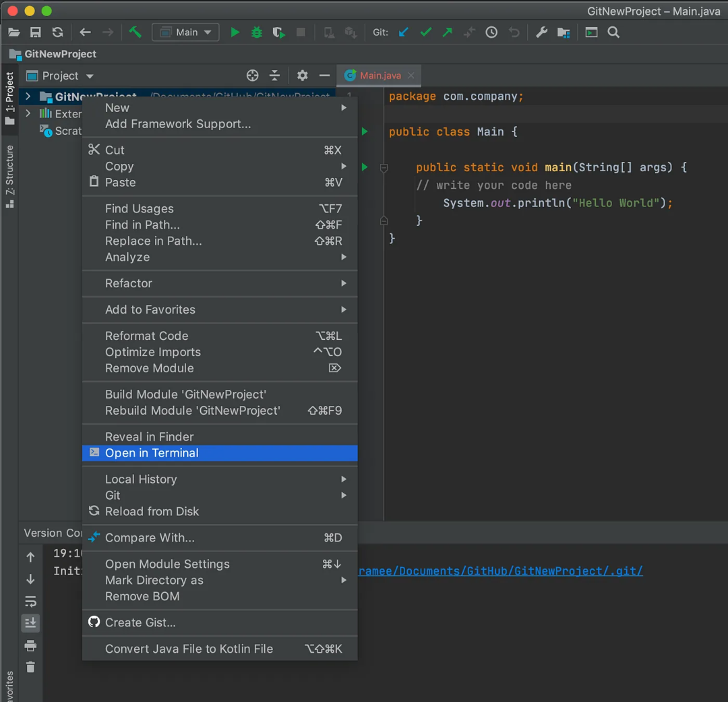
Task: Choose Create Gist...
Action: (220, 622)
